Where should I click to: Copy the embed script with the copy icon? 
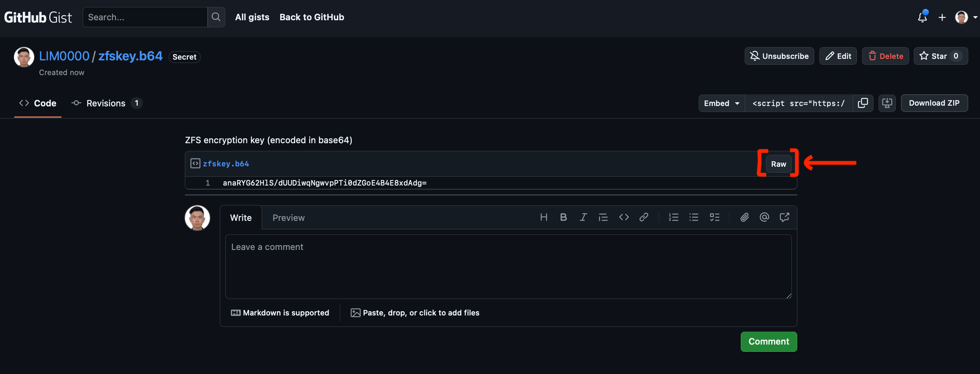(863, 103)
